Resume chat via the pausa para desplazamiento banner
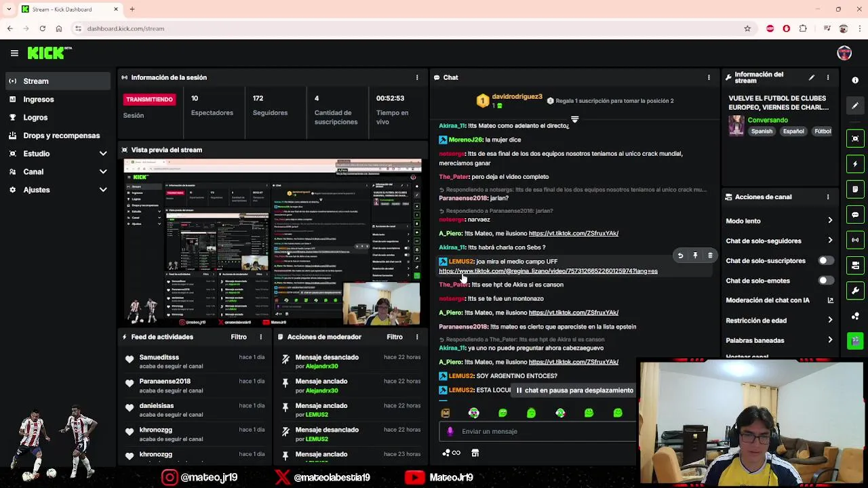This screenshot has width=868, height=488. click(574, 390)
